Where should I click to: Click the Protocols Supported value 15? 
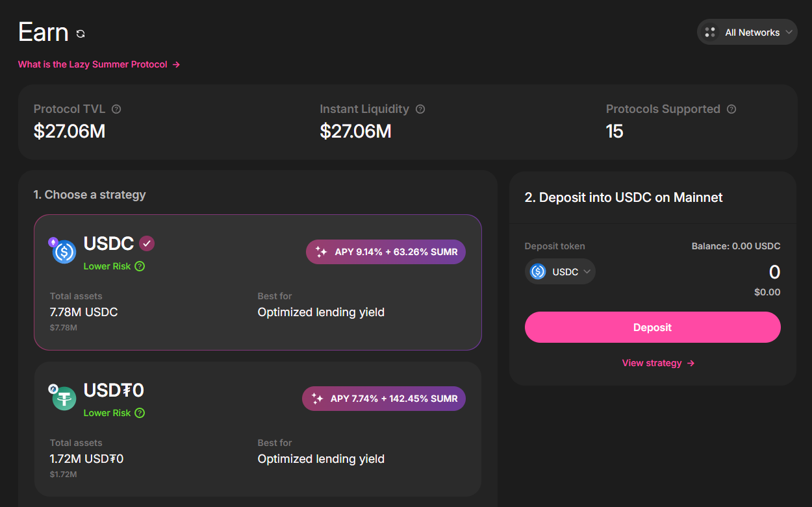(615, 131)
